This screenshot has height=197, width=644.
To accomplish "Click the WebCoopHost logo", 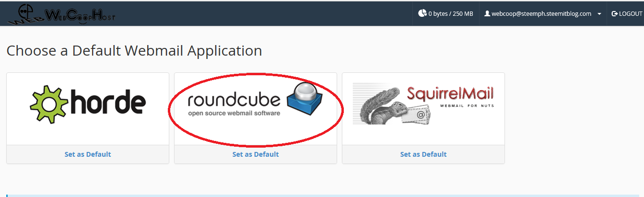I will click(x=61, y=13).
